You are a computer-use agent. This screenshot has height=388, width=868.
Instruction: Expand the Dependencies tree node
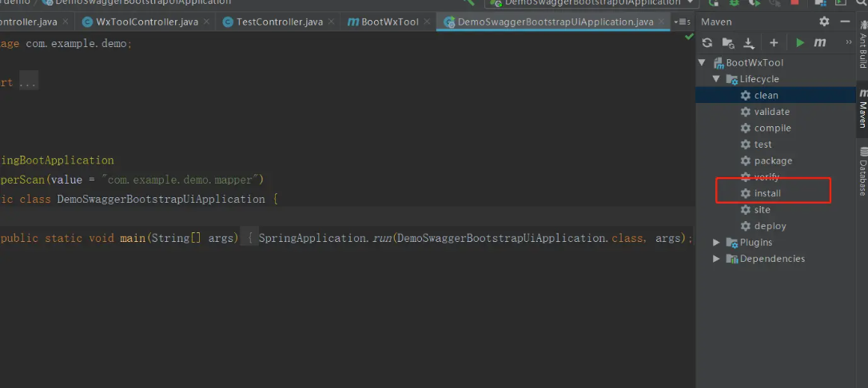click(716, 259)
